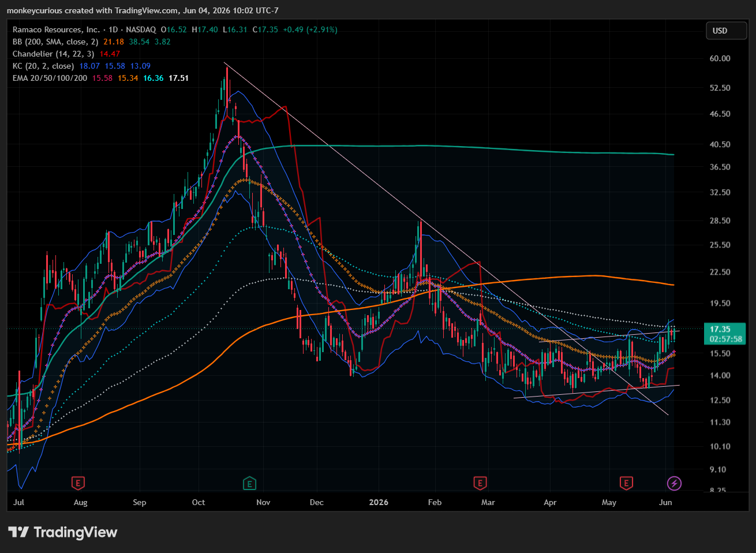Click the high value H17.40

(205, 29)
